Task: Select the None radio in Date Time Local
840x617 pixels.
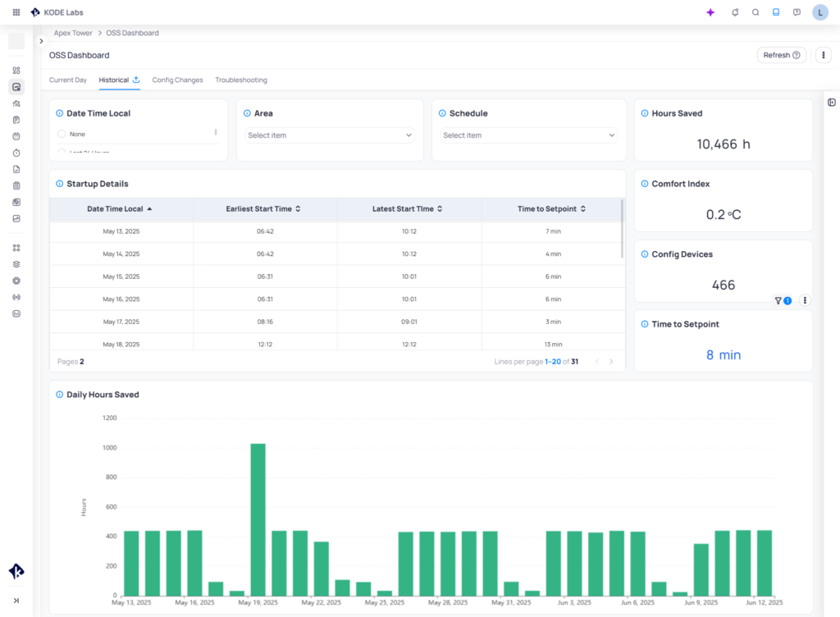Action: [61, 132]
